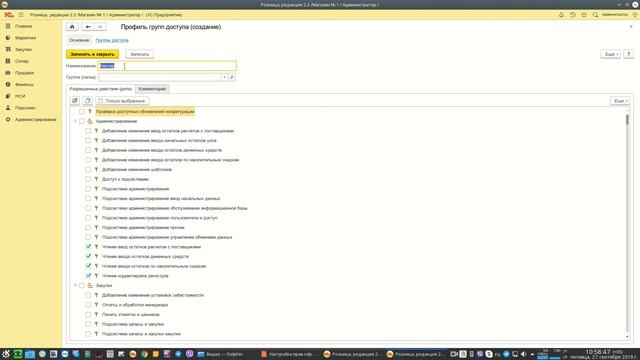
Task: Open KDE application launcher on taskbar
Action: [x=6, y=354]
